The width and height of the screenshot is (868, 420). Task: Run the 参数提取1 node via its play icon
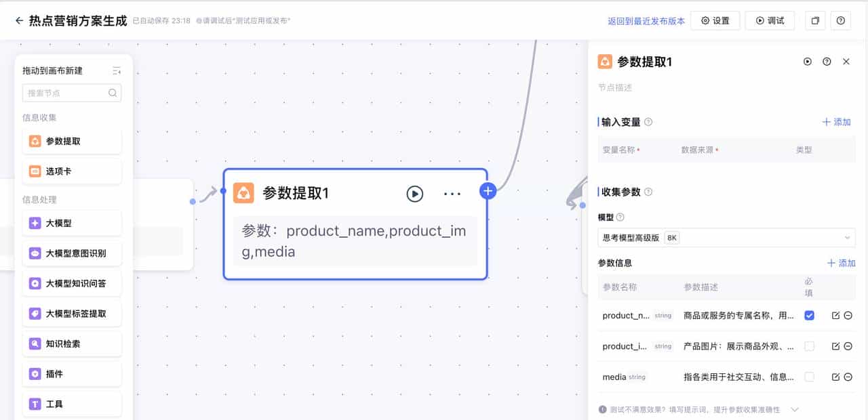pos(415,194)
